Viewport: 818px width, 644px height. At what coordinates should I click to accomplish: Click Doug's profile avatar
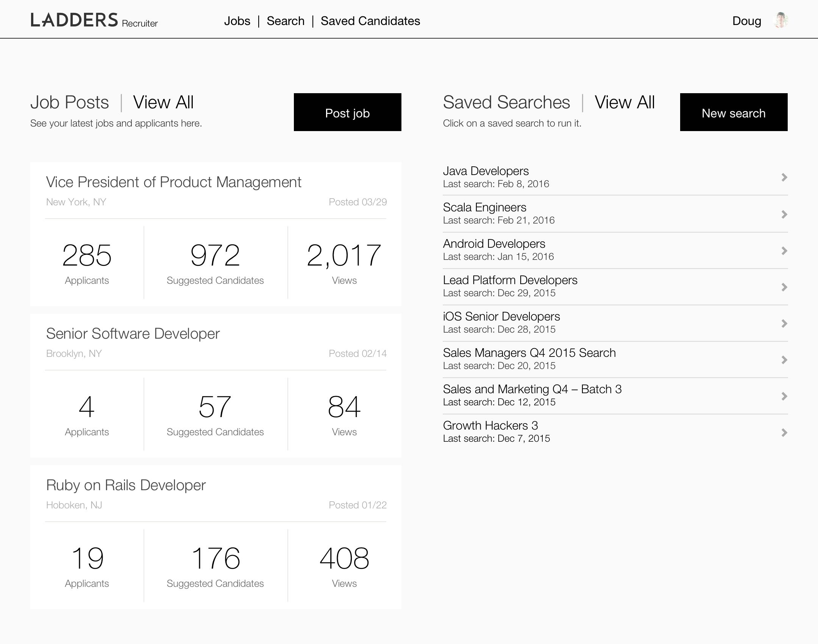point(781,20)
